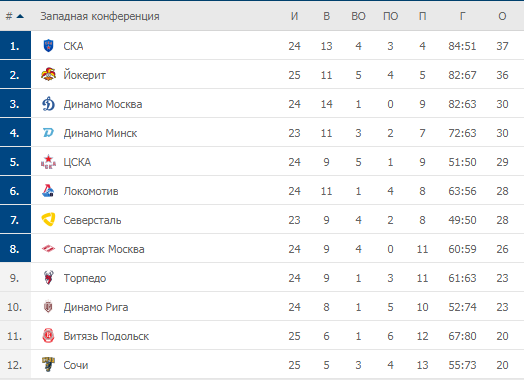Click the Сочи leopard logo icon

[x=48, y=364]
